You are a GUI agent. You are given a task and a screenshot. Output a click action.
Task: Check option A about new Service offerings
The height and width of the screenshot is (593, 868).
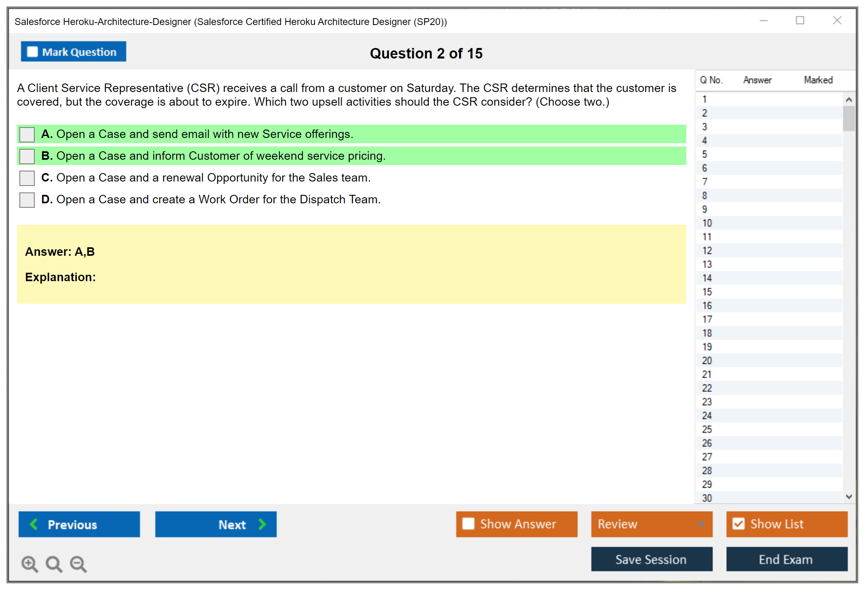27,134
